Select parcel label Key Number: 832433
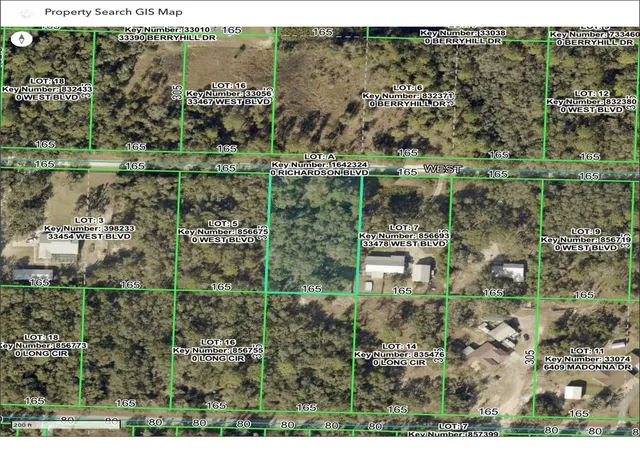The image size is (640, 450). [47, 89]
